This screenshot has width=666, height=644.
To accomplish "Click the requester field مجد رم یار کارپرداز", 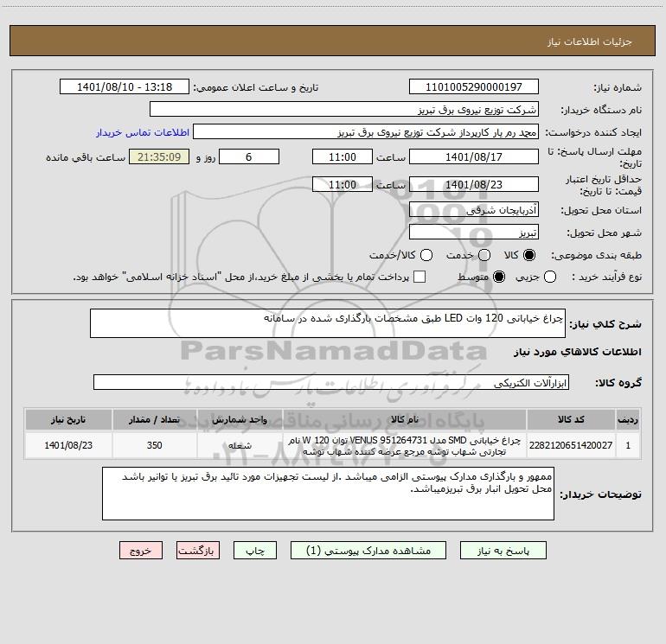I will pos(366,131).
